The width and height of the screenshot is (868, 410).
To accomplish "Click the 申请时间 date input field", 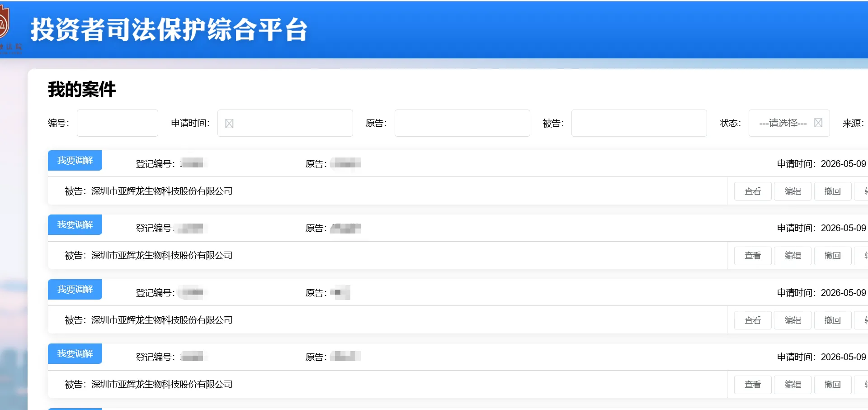I will 285,123.
